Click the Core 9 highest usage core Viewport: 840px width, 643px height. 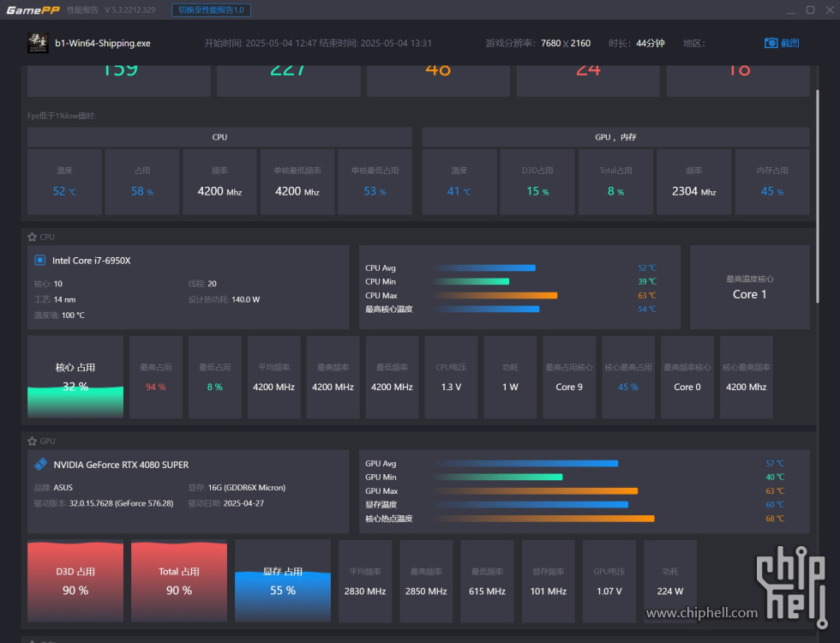(x=569, y=387)
